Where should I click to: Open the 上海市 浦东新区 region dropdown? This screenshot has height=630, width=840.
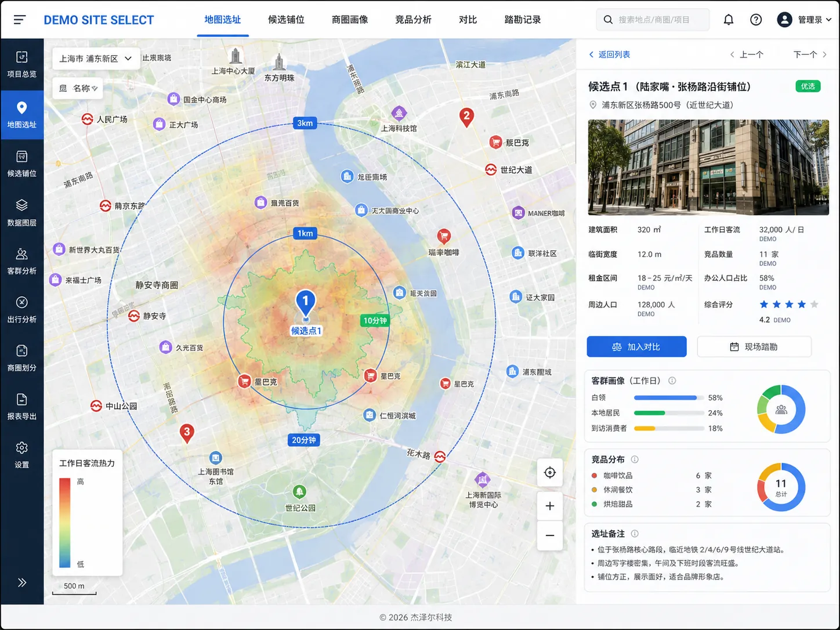coord(96,59)
